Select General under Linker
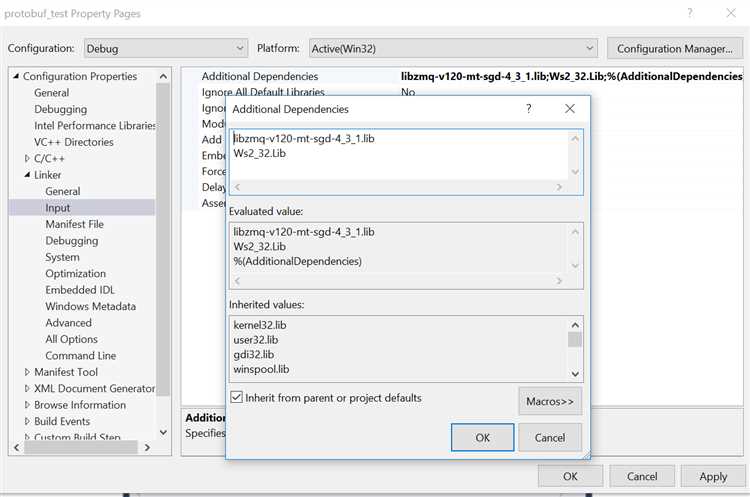This screenshot has width=750, height=497. coord(63,191)
